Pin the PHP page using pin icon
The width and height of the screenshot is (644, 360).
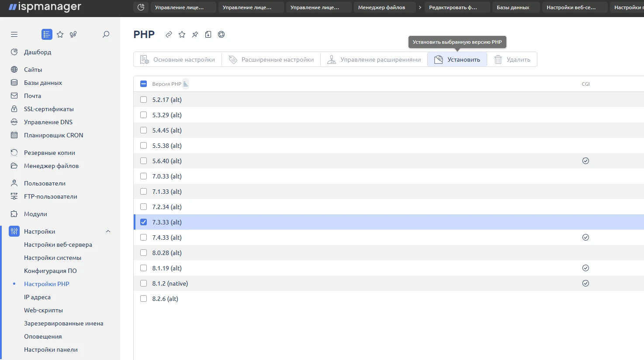tap(195, 35)
